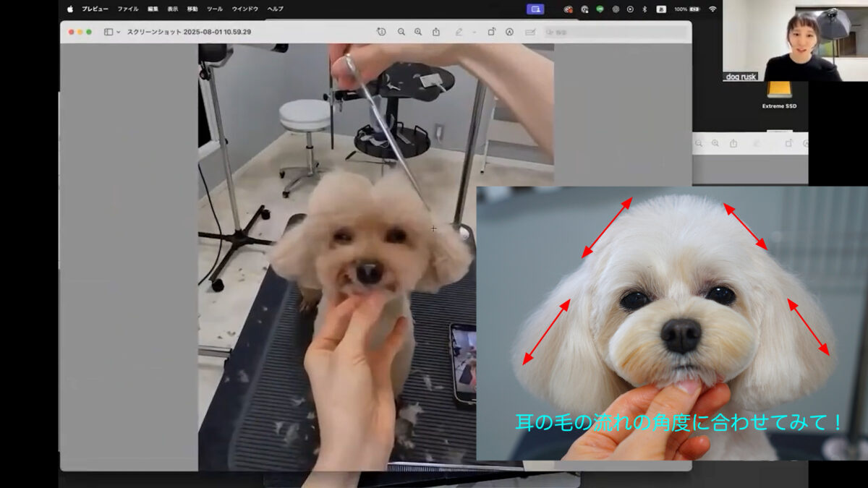Image resolution: width=868 pixels, height=488 pixels.
Task: Click the form filling toolbar icon
Action: coord(530,32)
